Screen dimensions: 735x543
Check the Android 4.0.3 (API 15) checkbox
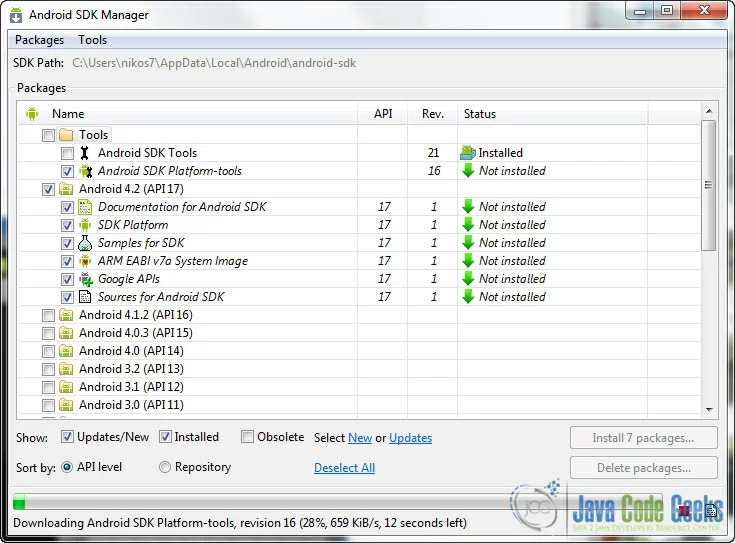[48, 333]
